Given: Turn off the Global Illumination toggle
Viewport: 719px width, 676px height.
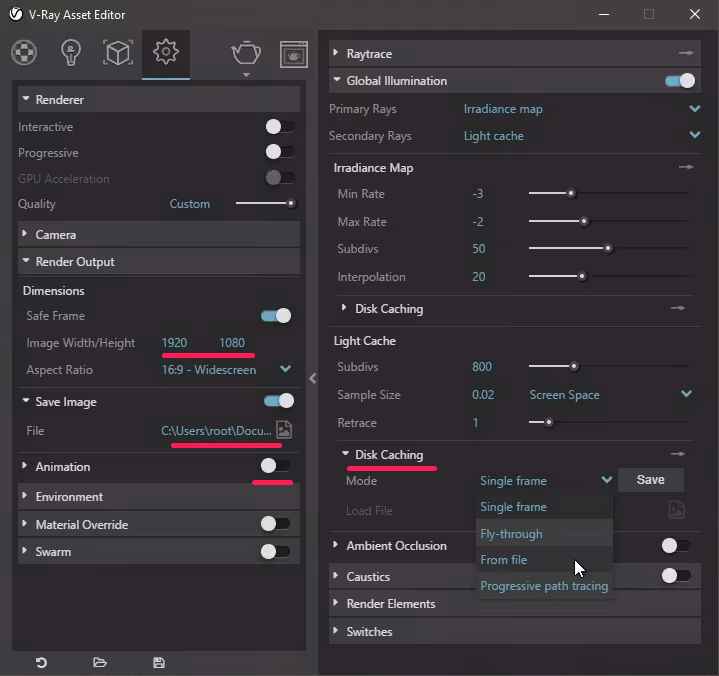Looking at the screenshot, I should [x=679, y=81].
